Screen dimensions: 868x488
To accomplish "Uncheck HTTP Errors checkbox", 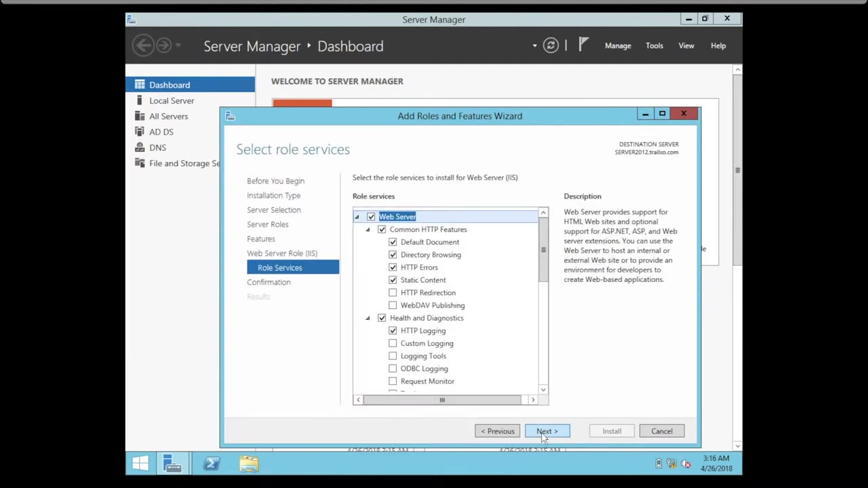I will (x=393, y=267).
